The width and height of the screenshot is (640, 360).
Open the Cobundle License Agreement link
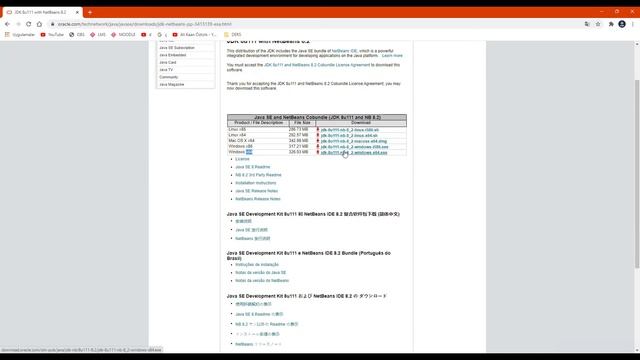(317, 65)
